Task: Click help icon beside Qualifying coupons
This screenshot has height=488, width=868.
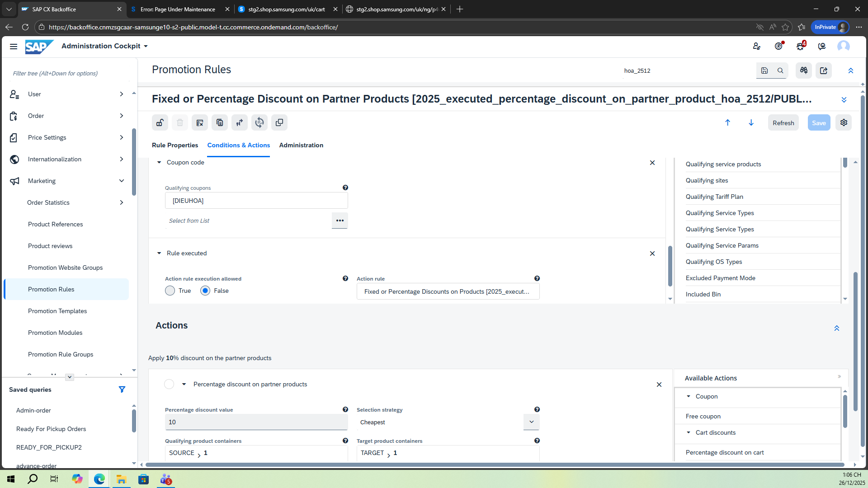Action: (x=345, y=188)
